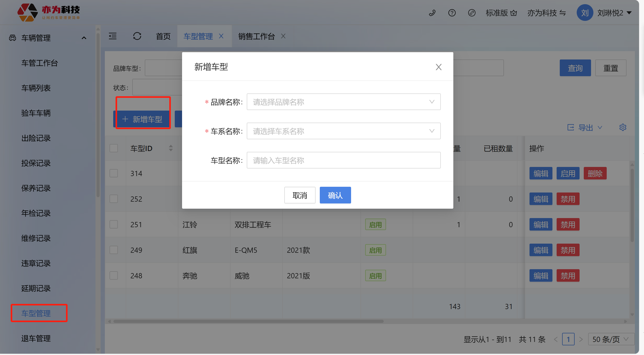Select the checkbox for row 249

pos(114,250)
